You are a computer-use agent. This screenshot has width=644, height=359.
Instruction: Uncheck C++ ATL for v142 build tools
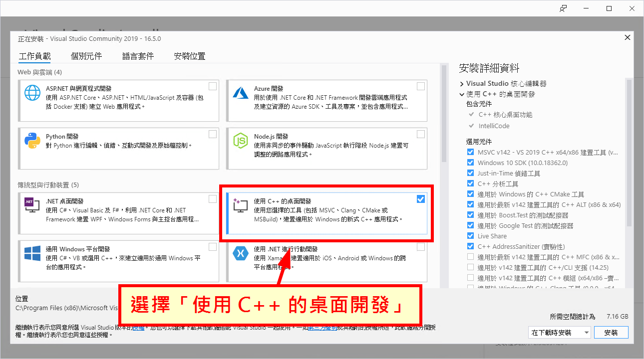(470, 204)
